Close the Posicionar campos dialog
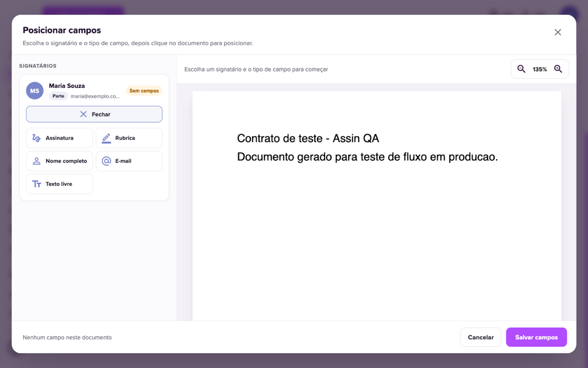The height and width of the screenshot is (368, 588). click(558, 32)
